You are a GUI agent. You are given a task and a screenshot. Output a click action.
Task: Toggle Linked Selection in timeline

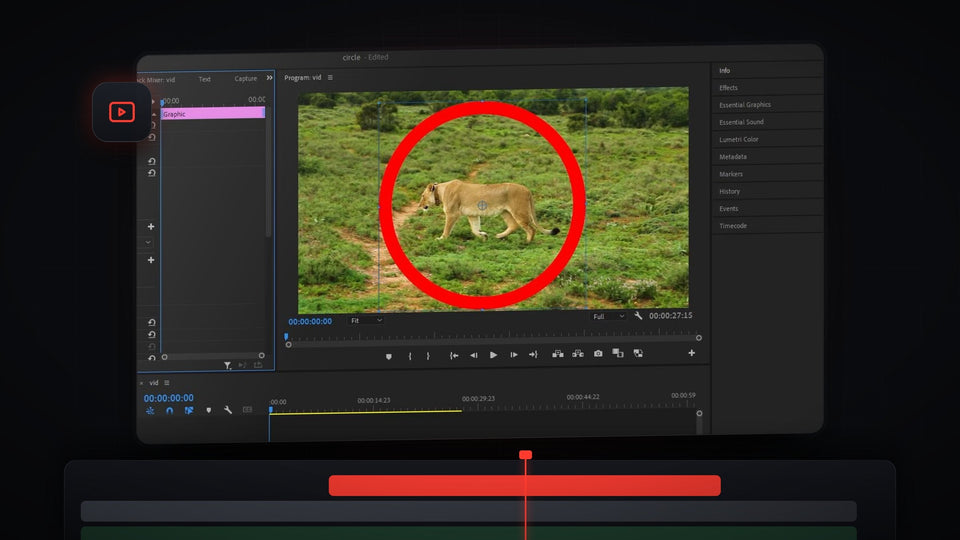click(x=189, y=410)
